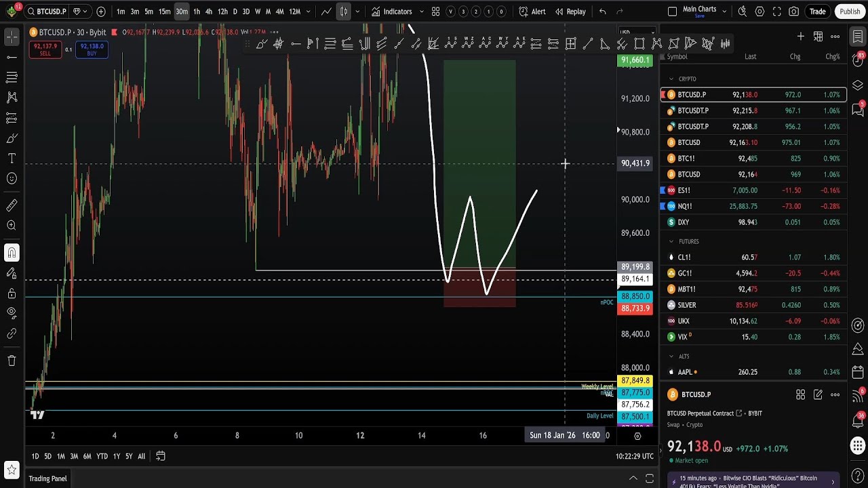
Task: Toggle hide all drawings eye icon
Action: 12,313
